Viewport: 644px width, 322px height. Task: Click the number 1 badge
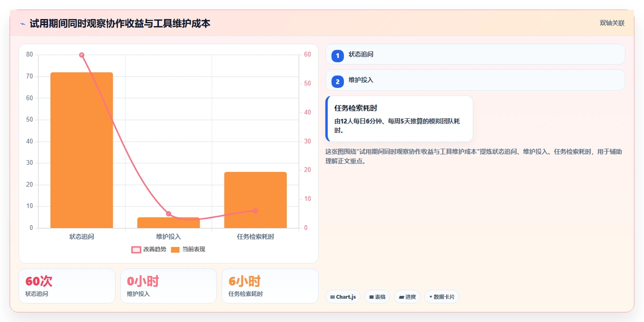click(338, 56)
